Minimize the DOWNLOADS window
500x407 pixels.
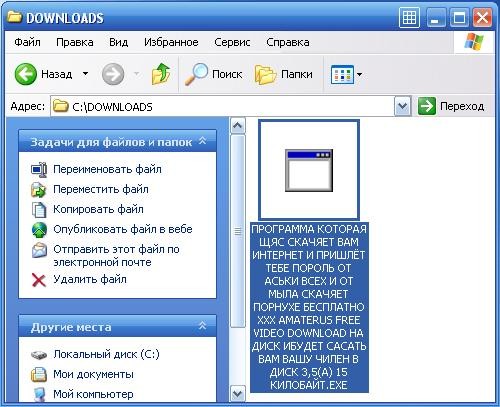point(435,18)
